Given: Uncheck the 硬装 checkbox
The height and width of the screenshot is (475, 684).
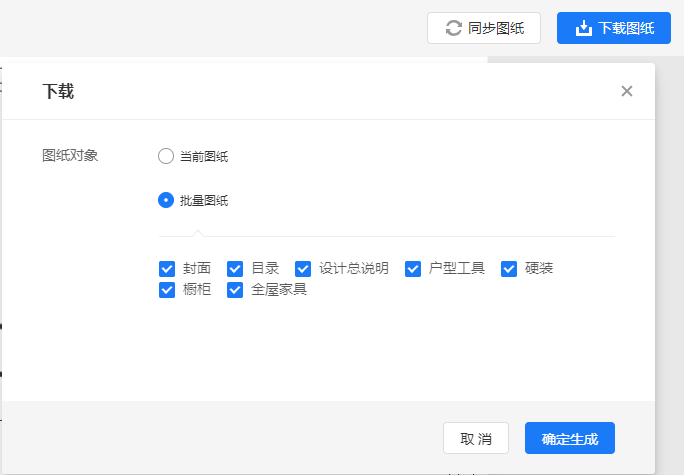Looking at the screenshot, I should point(509,268).
